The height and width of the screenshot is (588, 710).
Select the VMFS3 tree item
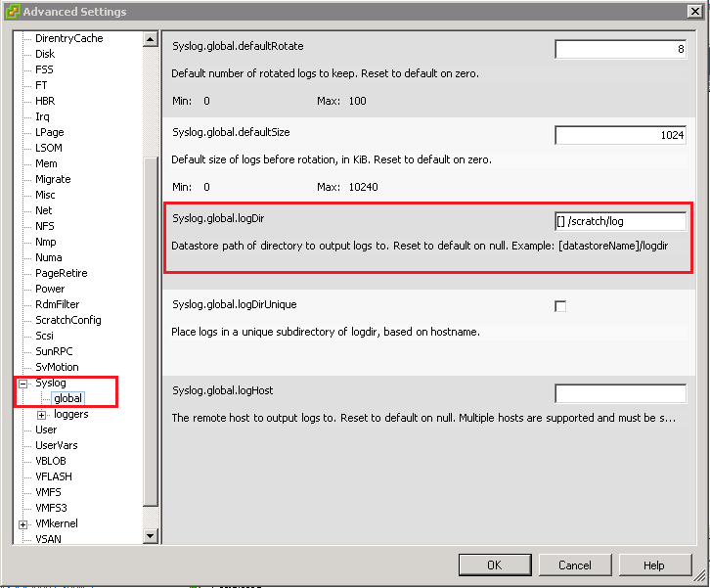coord(51,508)
